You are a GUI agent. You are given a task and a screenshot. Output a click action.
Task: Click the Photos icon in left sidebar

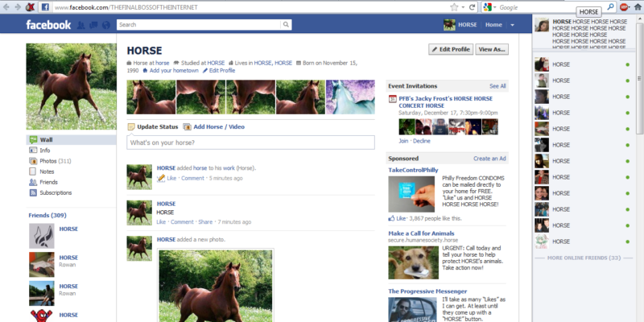point(33,161)
